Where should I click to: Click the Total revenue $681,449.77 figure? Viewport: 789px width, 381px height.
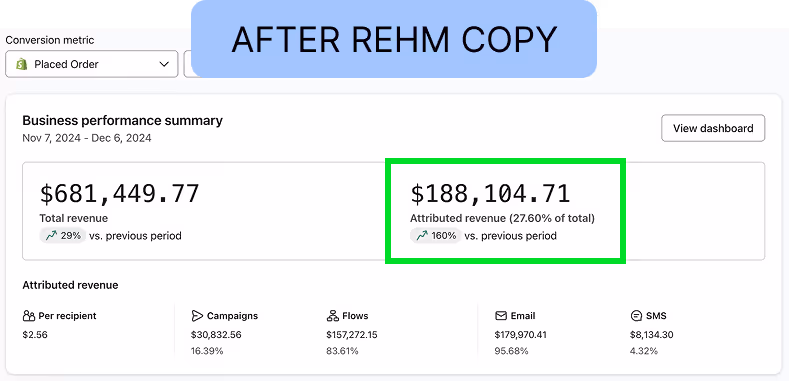click(119, 194)
